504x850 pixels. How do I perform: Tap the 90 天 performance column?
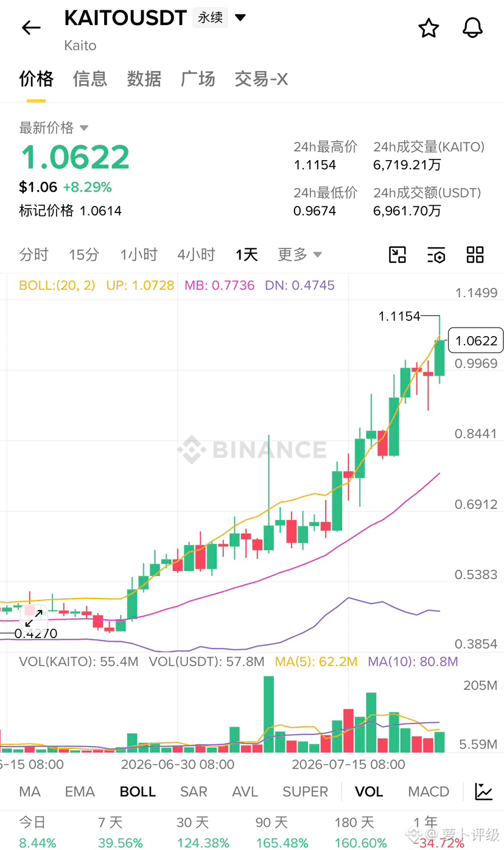(x=282, y=832)
